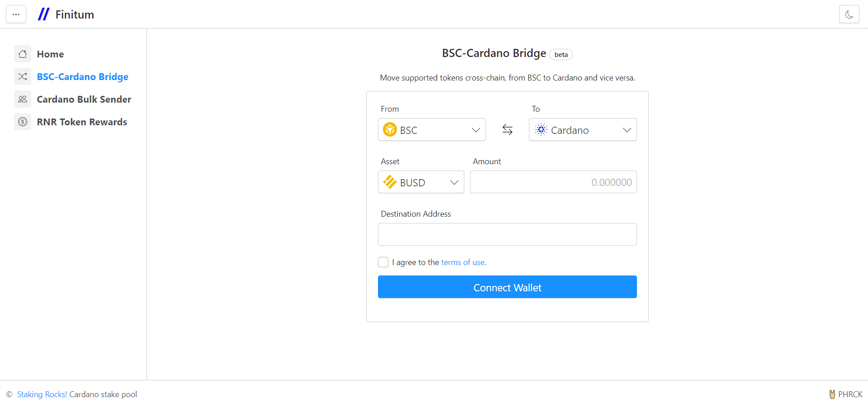Click the shuffle icon beside BSC-Cardano Bridge

coord(23,76)
